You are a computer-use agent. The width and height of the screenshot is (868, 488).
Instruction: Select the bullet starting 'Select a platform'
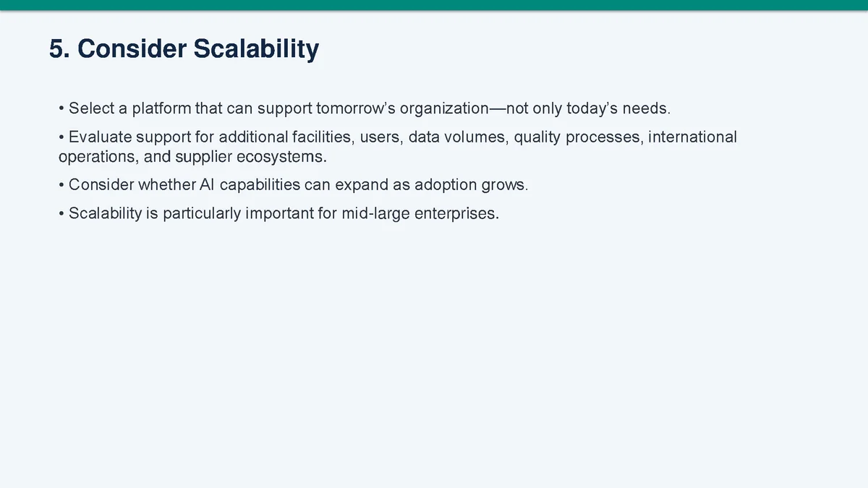[x=365, y=109]
